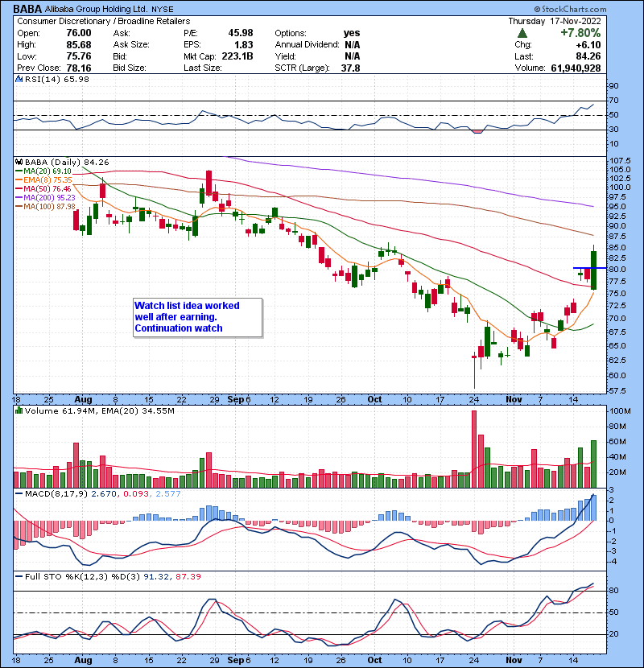The image size is (644, 668).
Task: Click the 107.5 price axis label
Action: [620, 161]
